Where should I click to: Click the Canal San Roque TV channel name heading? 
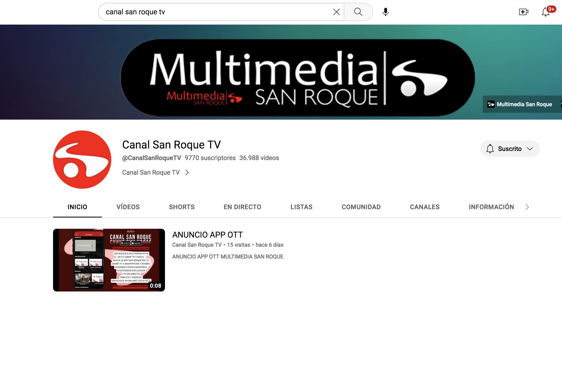tap(171, 145)
